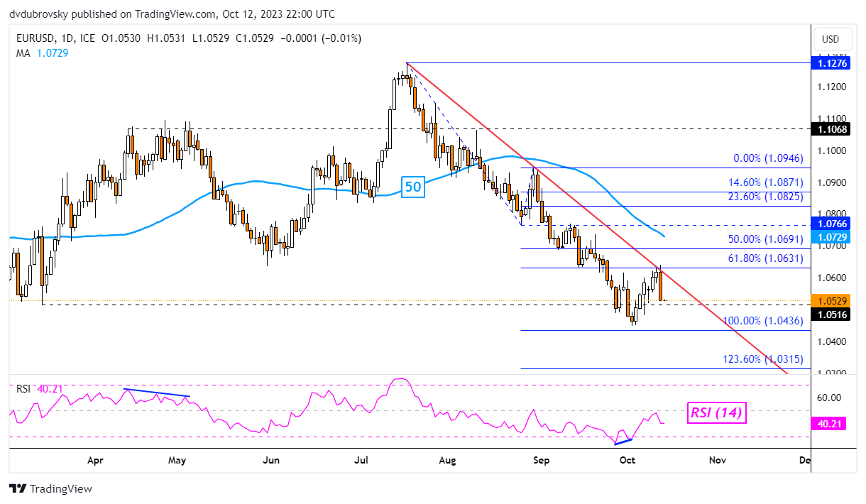Click the 1.0900 price scale value
Screen dimensions: 866x504
(833, 182)
